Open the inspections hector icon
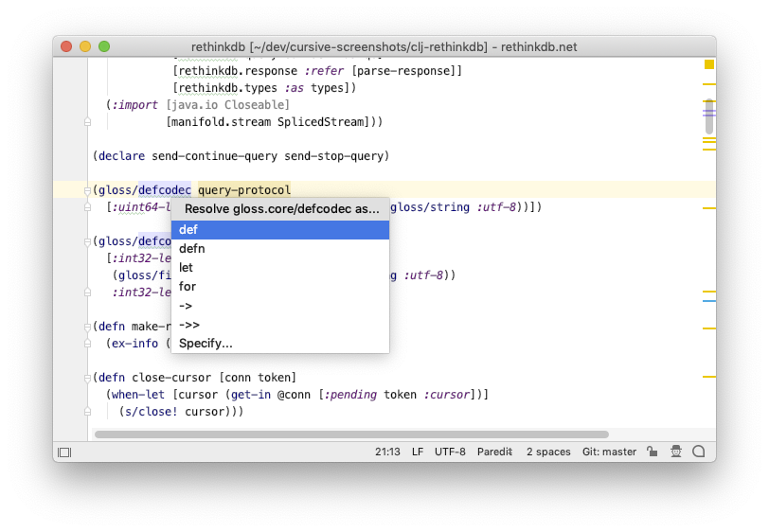 676,452
